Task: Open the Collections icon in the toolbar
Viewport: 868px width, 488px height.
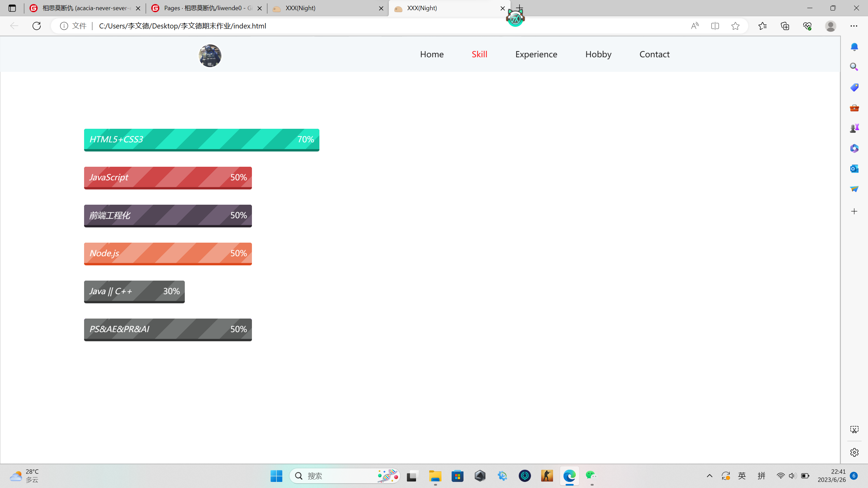Action: [x=785, y=26]
